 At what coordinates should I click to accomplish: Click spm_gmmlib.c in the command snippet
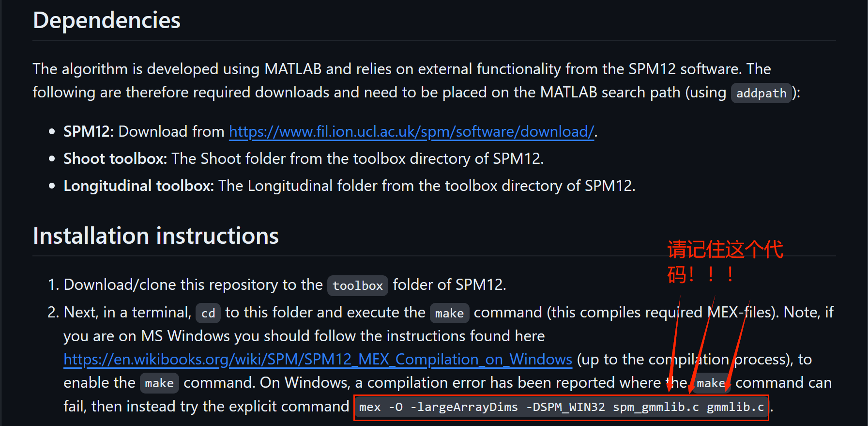click(655, 407)
